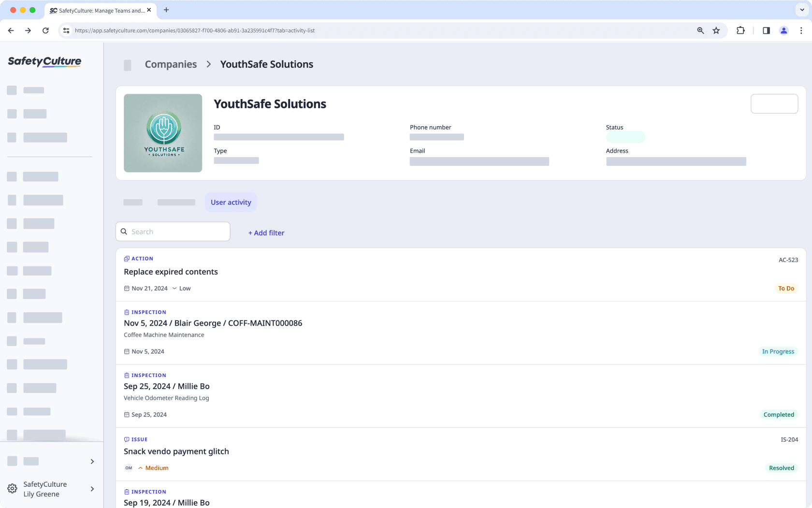Click the To Do status badge
This screenshot has height=508, width=812.
(x=786, y=288)
